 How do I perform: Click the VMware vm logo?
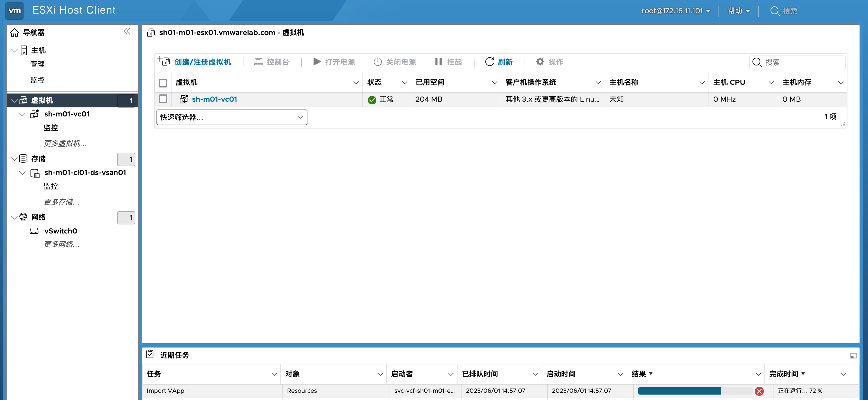14,11
